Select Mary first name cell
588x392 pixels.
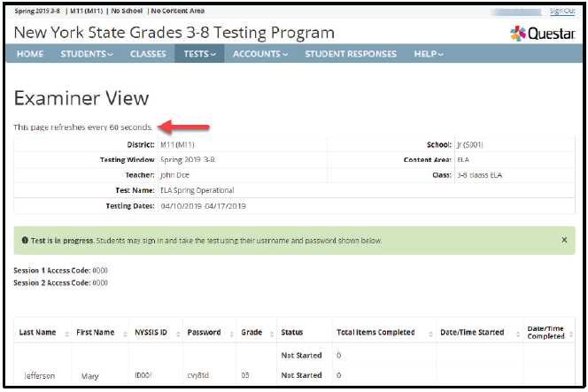[90, 376]
